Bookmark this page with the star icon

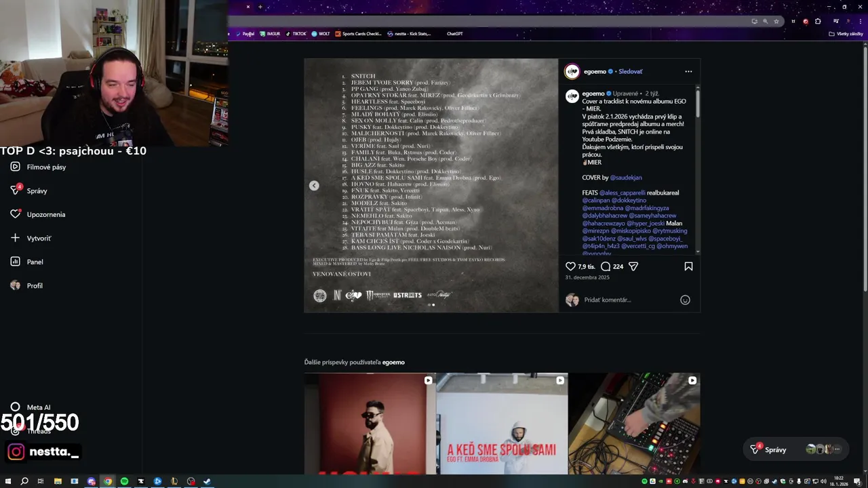coord(776,21)
